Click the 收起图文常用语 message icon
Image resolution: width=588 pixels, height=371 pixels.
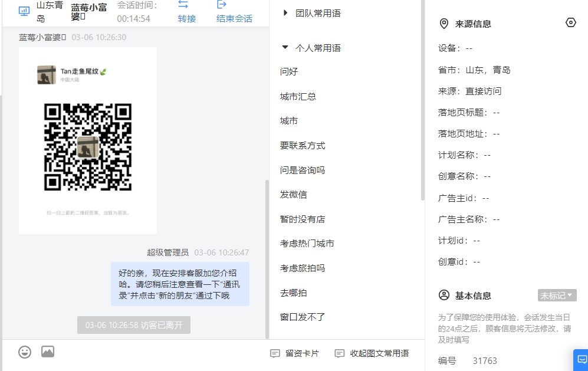click(339, 353)
